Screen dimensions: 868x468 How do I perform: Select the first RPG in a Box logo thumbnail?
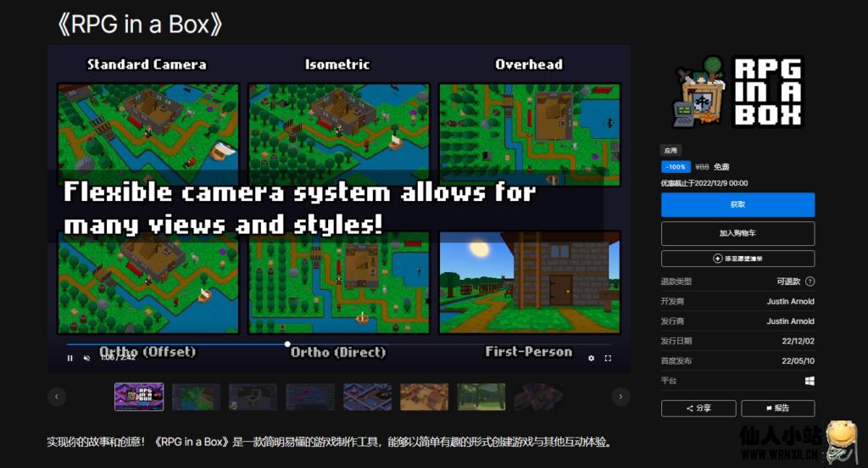tap(139, 397)
